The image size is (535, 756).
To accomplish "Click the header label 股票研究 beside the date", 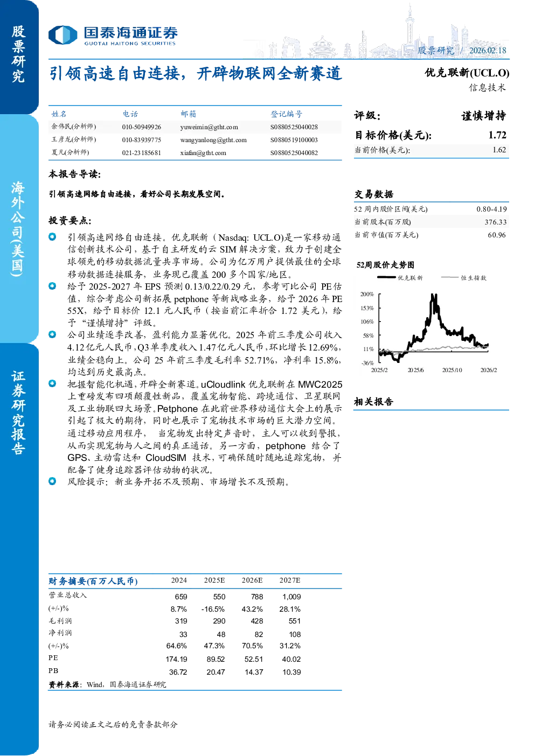I will coord(436,51).
